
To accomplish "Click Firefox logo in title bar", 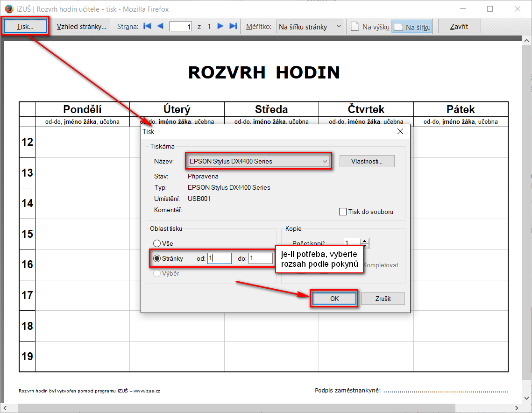I will [x=8, y=9].
